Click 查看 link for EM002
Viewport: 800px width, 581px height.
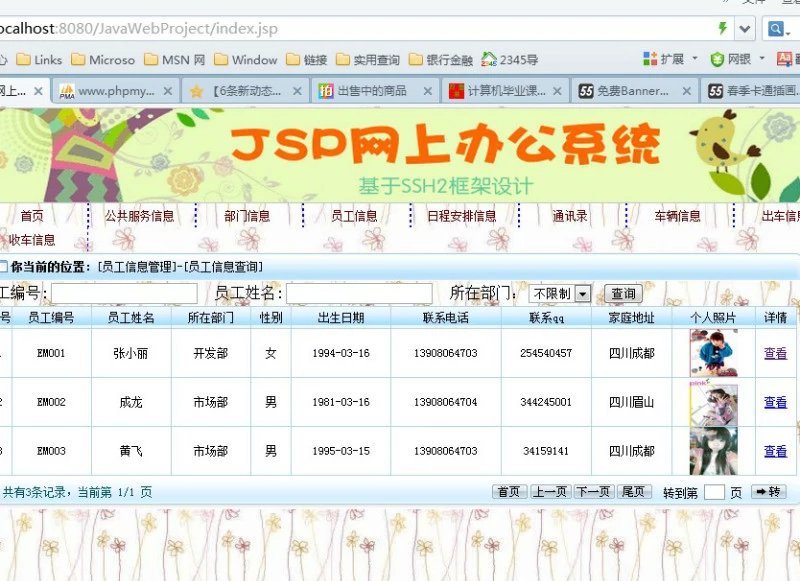coord(775,402)
